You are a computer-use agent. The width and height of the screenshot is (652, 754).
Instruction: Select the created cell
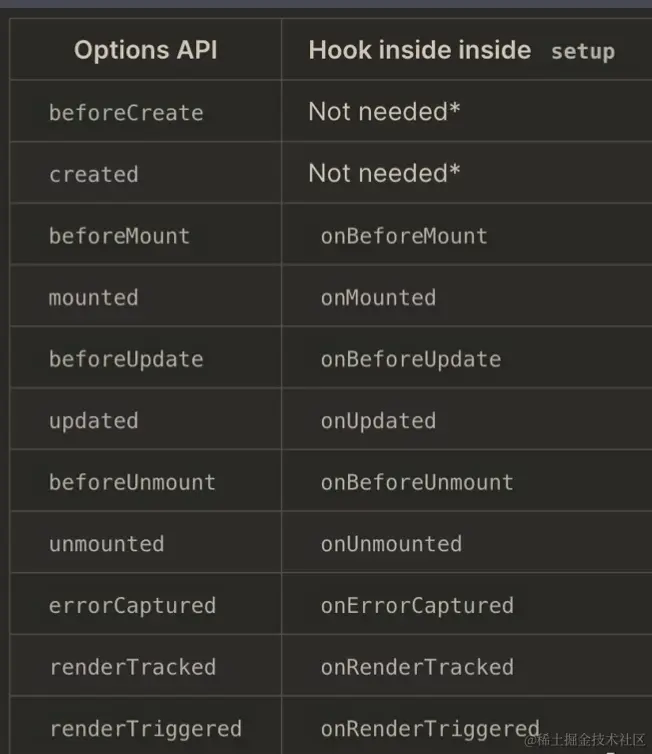94,174
